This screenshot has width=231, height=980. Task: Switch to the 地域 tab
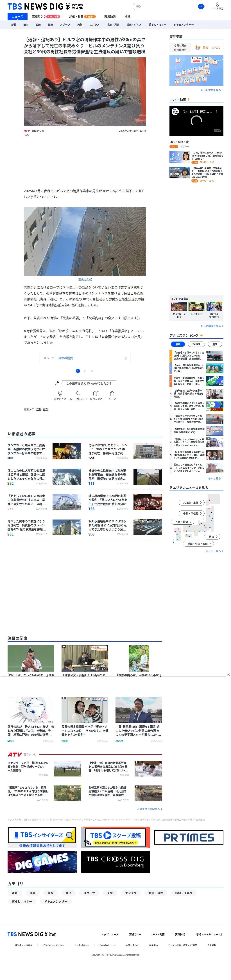click(127, 16)
